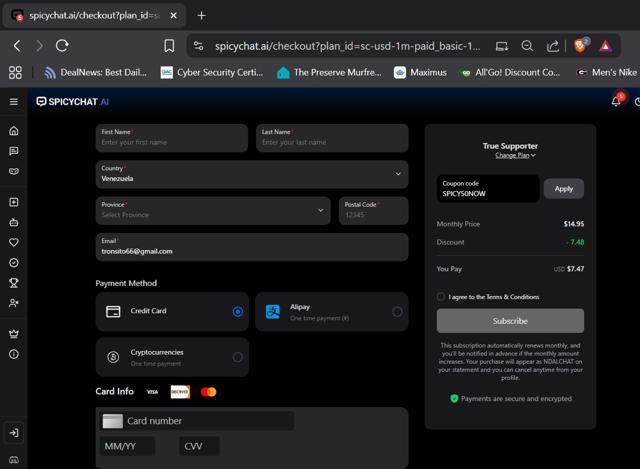Image resolution: width=640 pixels, height=469 pixels.
Task: Click the Subscribe button
Action: point(510,321)
